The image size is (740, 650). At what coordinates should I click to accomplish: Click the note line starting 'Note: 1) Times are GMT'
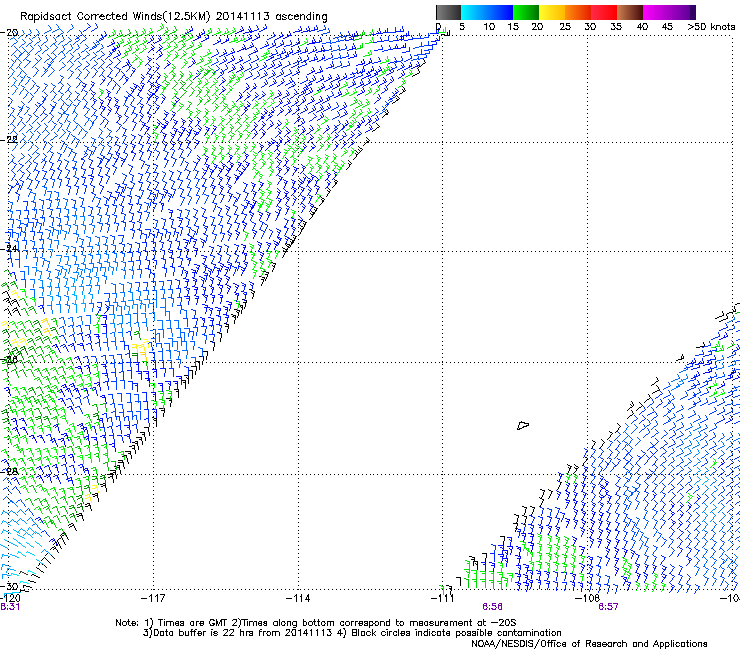coord(316,623)
